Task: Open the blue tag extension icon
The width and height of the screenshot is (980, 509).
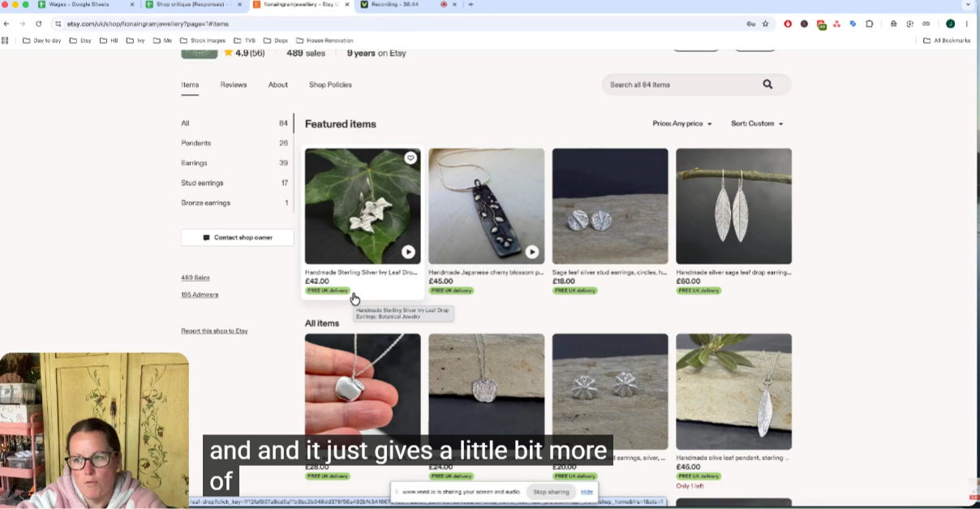Action: [853, 24]
